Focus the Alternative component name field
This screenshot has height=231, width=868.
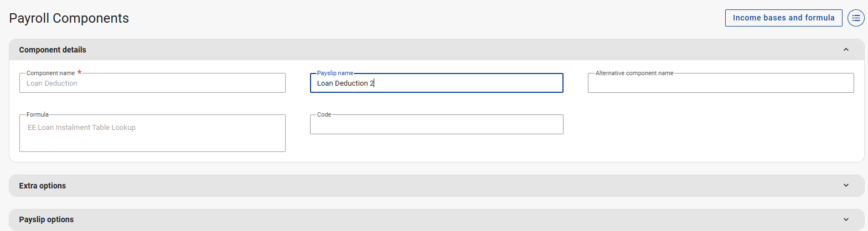click(720, 83)
